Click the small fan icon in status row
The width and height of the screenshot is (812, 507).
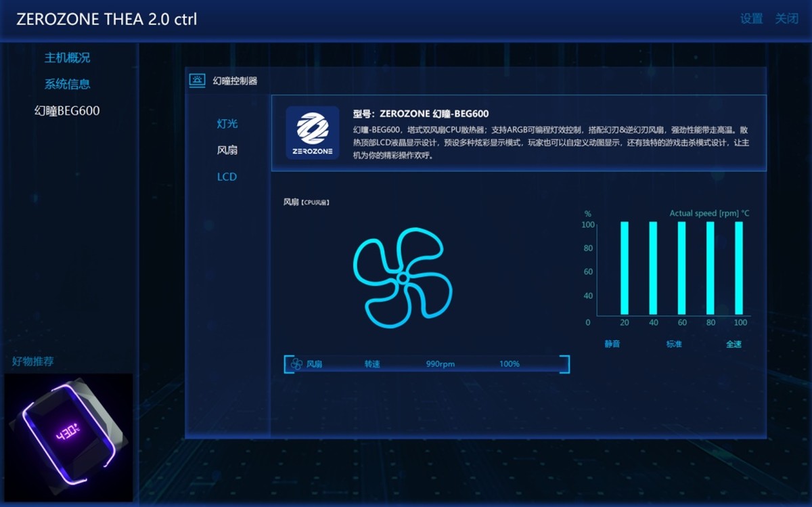pyautogui.click(x=296, y=364)
